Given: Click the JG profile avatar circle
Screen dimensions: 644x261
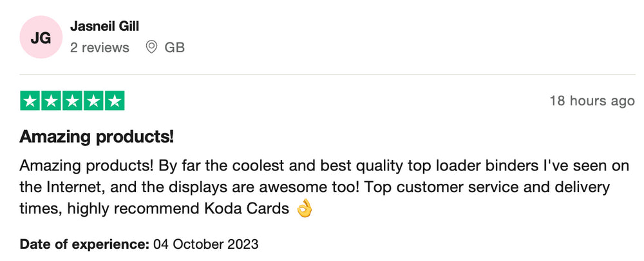Looking at the screenshot, I should (x=41, y=38).
